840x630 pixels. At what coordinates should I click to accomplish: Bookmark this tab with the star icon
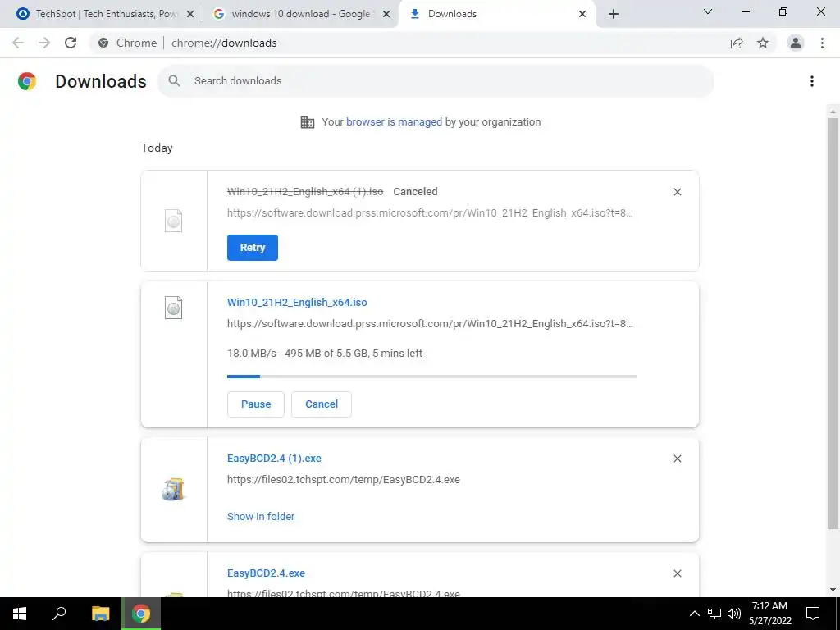763,43
